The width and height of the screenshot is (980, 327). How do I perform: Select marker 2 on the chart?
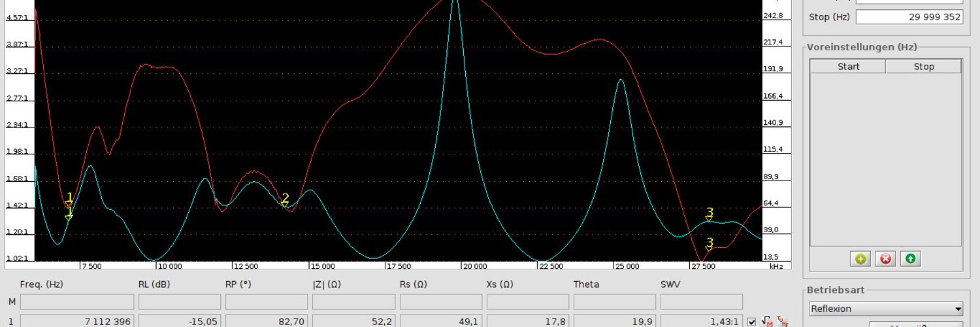click(285, 199)
